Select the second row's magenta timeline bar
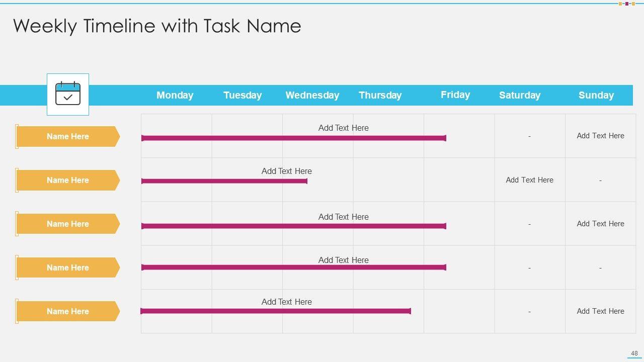This screenshot has height=362, width=644. pyautogui.click(x=224, y=181)
